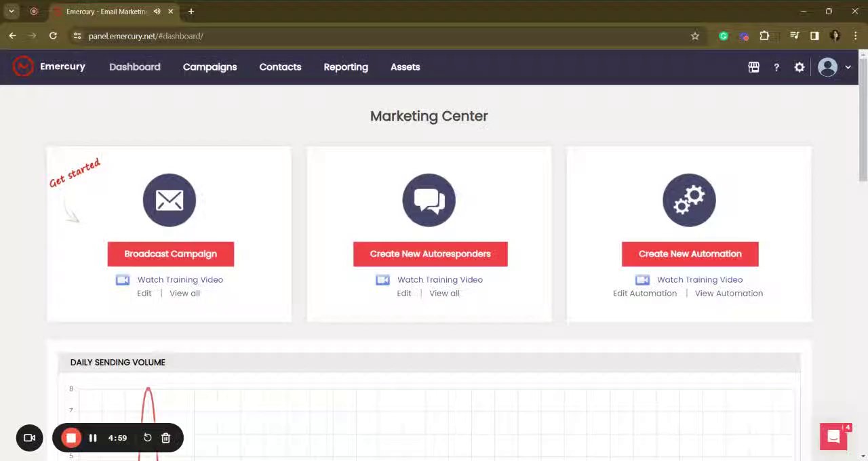The image size is (868, 461).
Task: Click Create New Automation button
Action: point(690,254)
